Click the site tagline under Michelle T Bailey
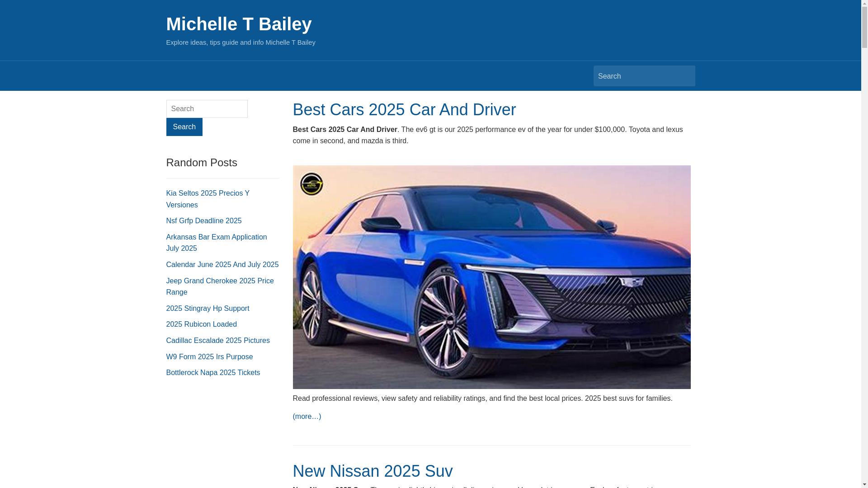The width and height of the screenshot is (868, 488). (x=241, y=42)
